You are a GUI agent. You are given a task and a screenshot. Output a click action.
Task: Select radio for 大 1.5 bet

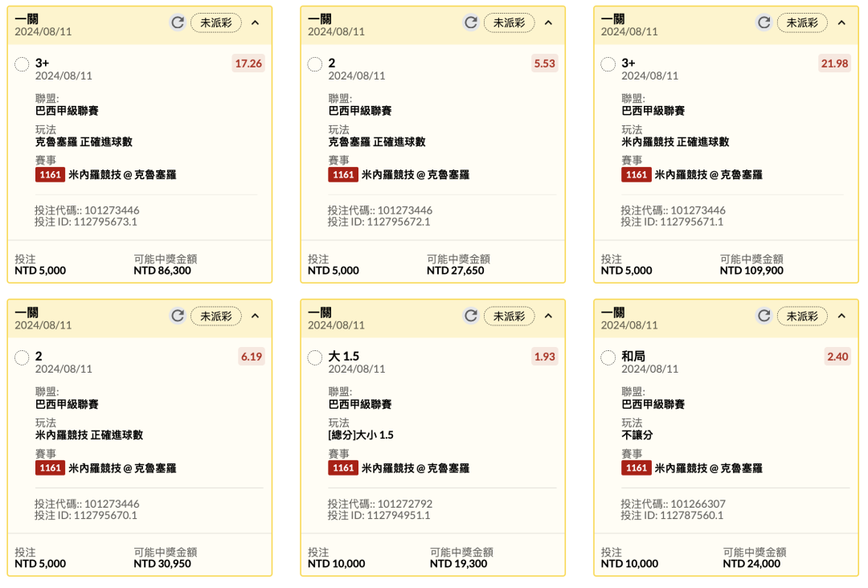315,357
